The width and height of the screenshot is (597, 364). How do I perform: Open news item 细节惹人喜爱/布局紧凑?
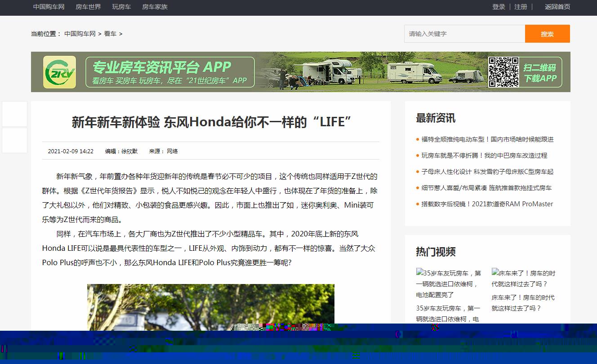(486, 188)
